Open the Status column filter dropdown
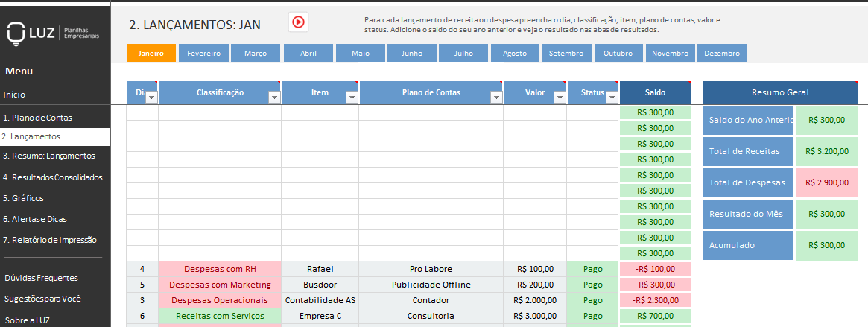Screen dimensions: 868x327 tap(612, 97)
